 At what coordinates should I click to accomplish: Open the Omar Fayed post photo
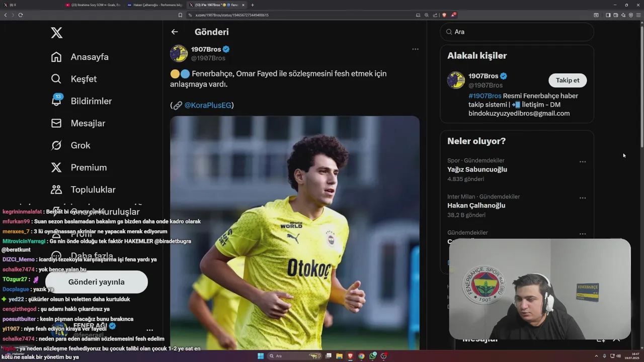295,233
